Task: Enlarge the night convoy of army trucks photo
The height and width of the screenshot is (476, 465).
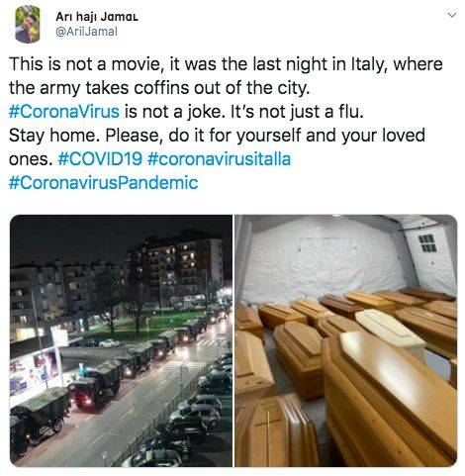Action: (x=121, y=340)
